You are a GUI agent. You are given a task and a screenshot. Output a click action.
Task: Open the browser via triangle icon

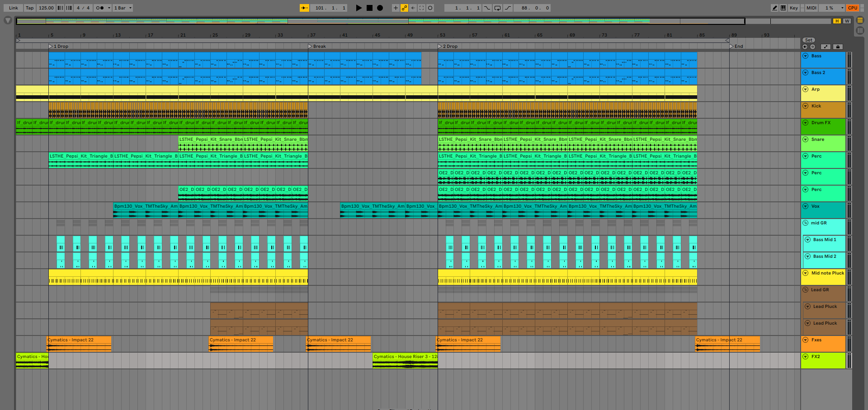point(8,20)
